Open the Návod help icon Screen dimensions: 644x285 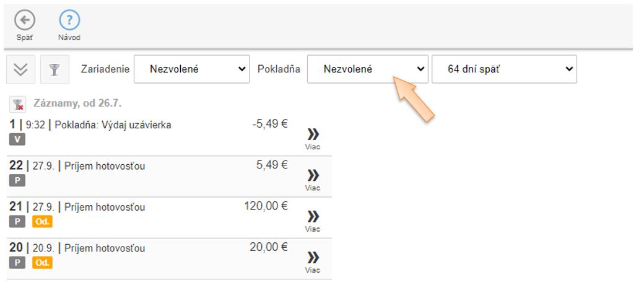point(69,21)
